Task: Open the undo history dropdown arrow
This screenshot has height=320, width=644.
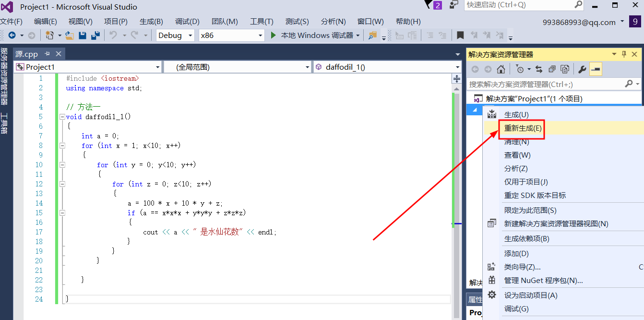Action: pos(124,36)
